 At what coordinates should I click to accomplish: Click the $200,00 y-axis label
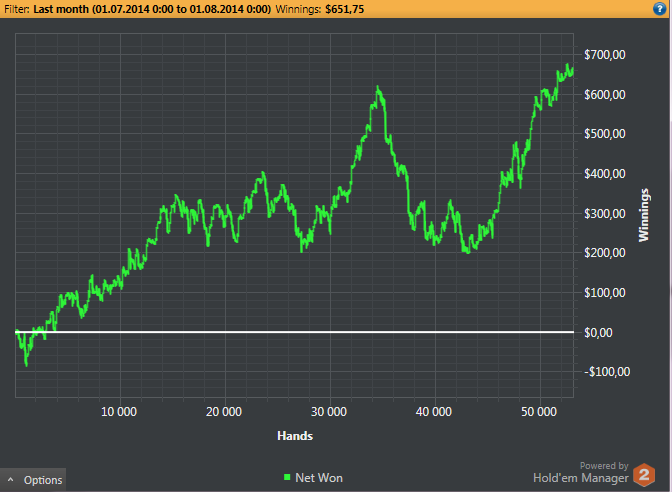point(605,253)
